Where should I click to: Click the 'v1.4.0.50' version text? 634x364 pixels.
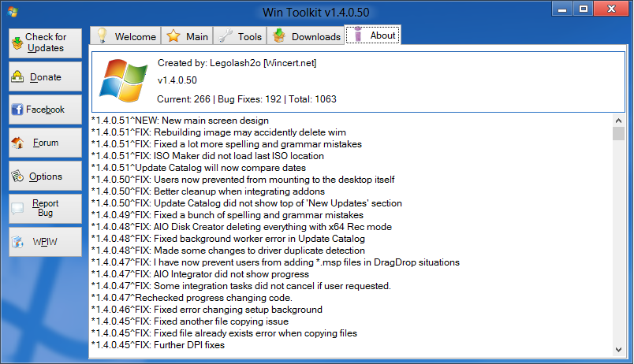click(x=177, y=80)
